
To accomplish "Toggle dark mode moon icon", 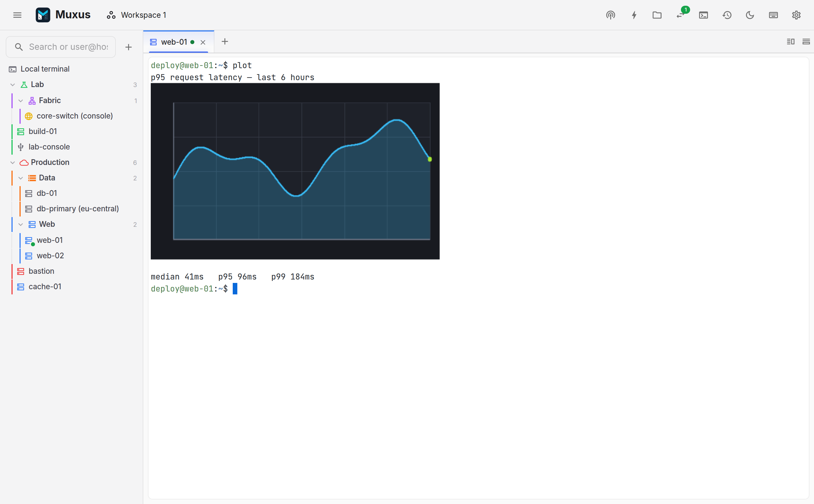I will (x=750, y=15).
